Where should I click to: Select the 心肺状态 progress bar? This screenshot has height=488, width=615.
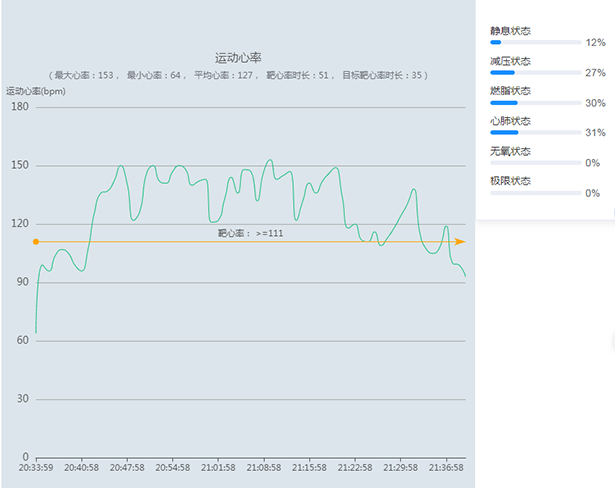535,133
